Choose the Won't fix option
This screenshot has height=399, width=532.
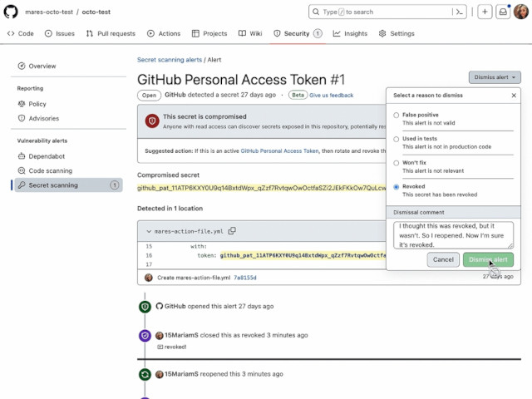(396, 163)
